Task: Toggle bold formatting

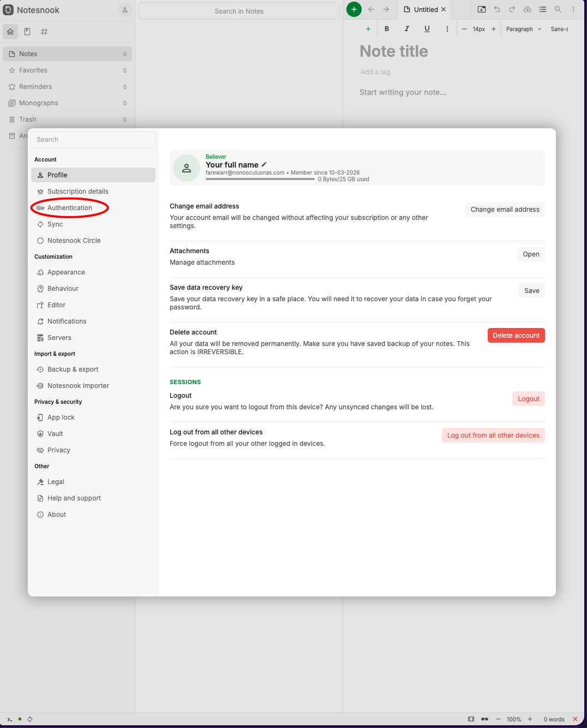Action: [x=387, y=29]
